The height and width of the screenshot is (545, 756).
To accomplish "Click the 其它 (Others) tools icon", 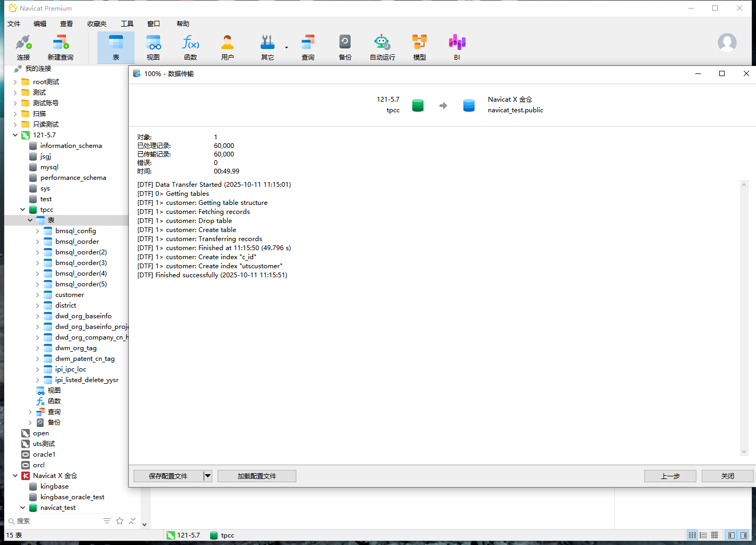I will coord(268,47).
